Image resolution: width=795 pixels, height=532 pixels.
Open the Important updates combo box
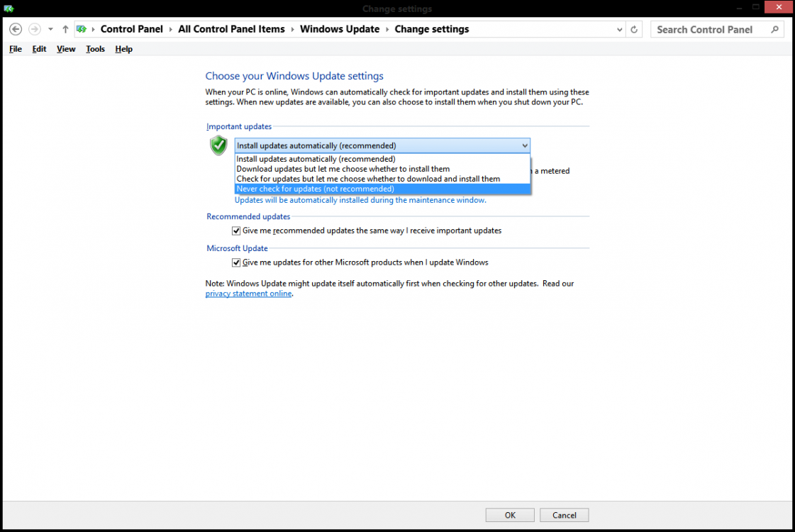click(382, 145)
